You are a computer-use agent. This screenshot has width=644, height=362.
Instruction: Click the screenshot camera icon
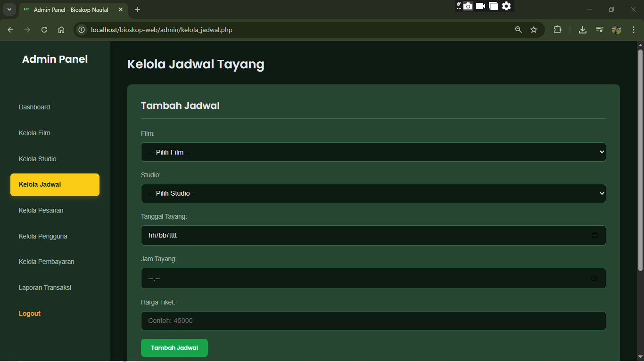(468, 6)
